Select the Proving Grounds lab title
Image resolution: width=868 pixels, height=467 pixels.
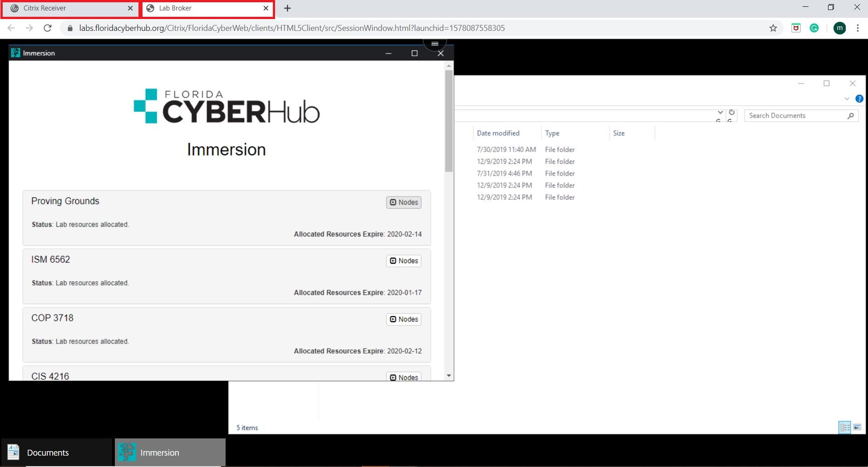pyautogui.click(x=65, y=201)
